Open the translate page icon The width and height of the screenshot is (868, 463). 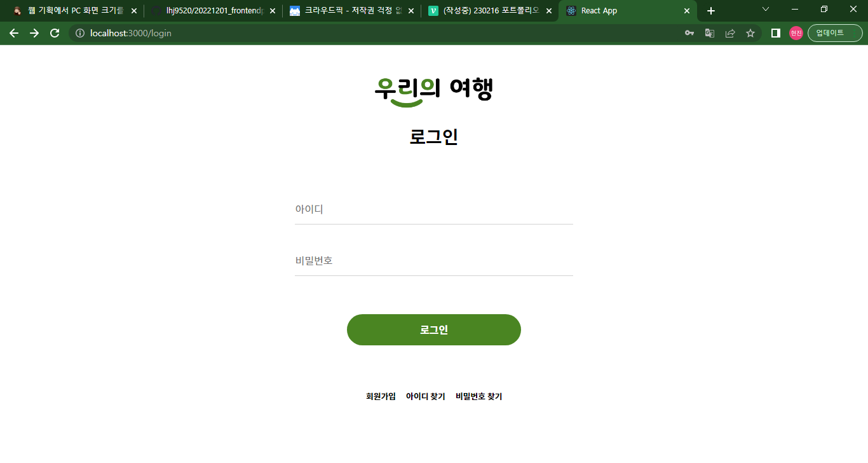tap(710, 33)
